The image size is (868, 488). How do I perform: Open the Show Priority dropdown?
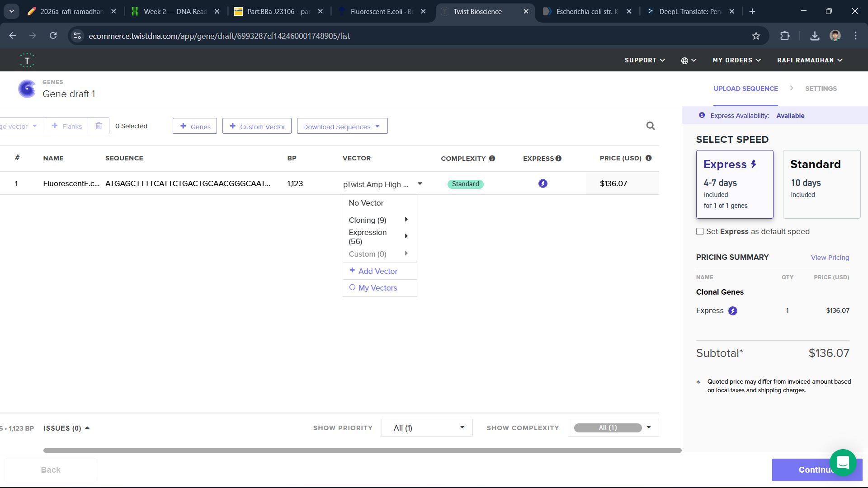[x=427, y=428]
